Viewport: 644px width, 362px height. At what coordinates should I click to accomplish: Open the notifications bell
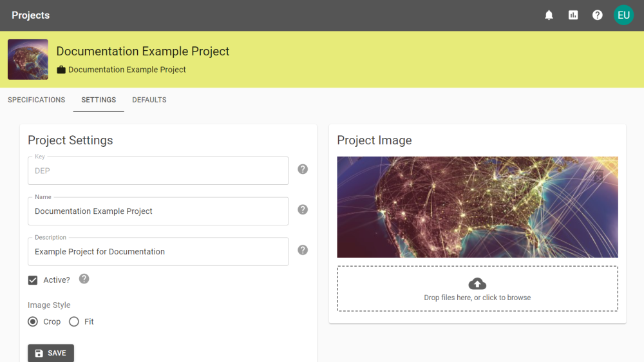click(549, 15)
